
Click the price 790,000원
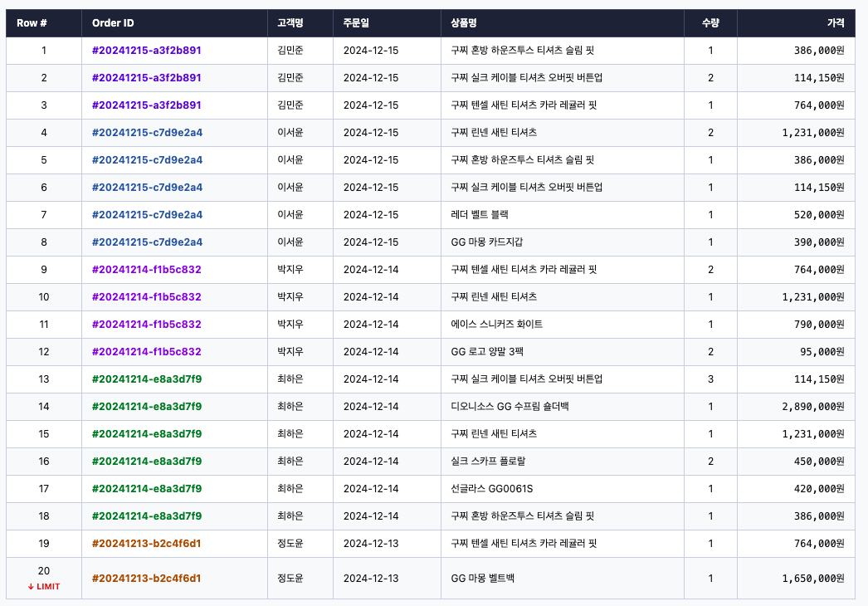click(x=819, y=325)
